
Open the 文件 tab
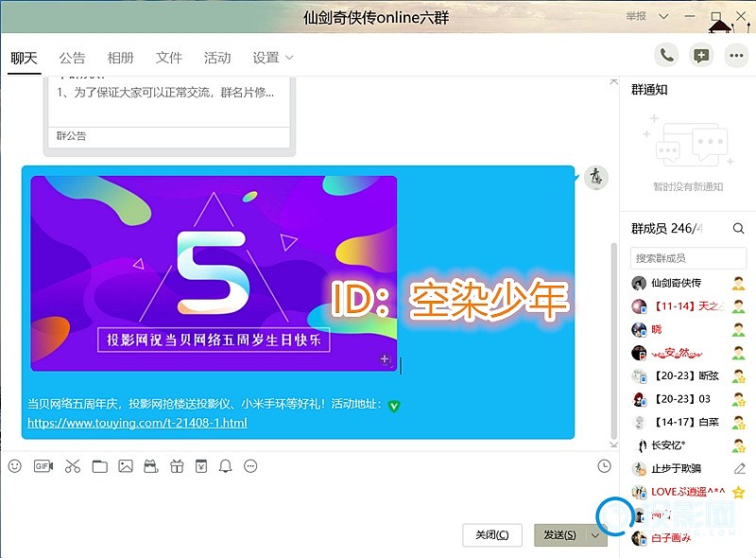click(x=169, y=58)
